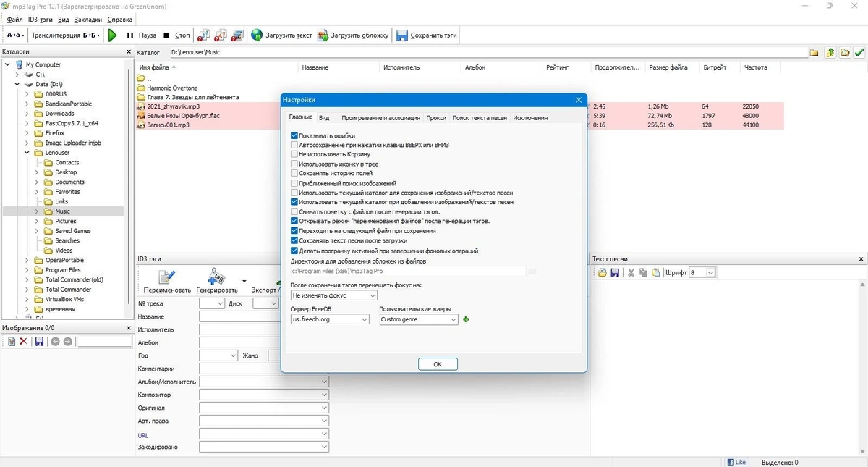This screenshot has width=868, height=467.
Task: Click the save image floppy icon in Изображение panel
Action: tap(39, 341)
